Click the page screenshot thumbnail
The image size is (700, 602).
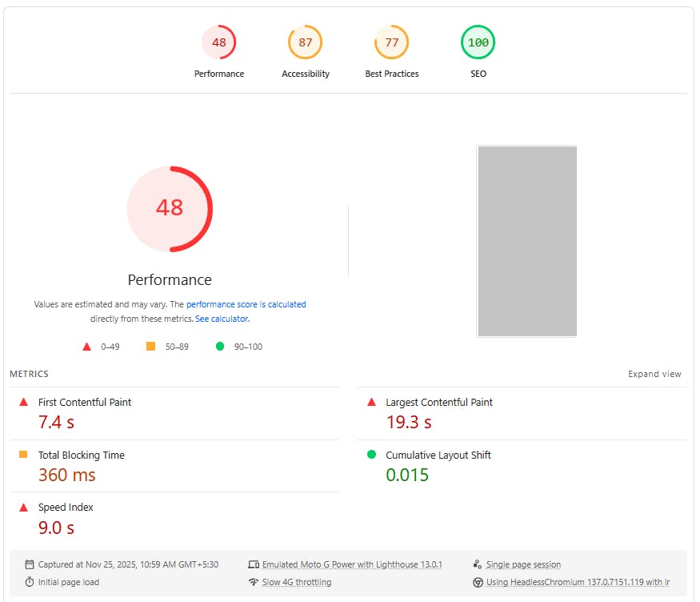(527, 240)
